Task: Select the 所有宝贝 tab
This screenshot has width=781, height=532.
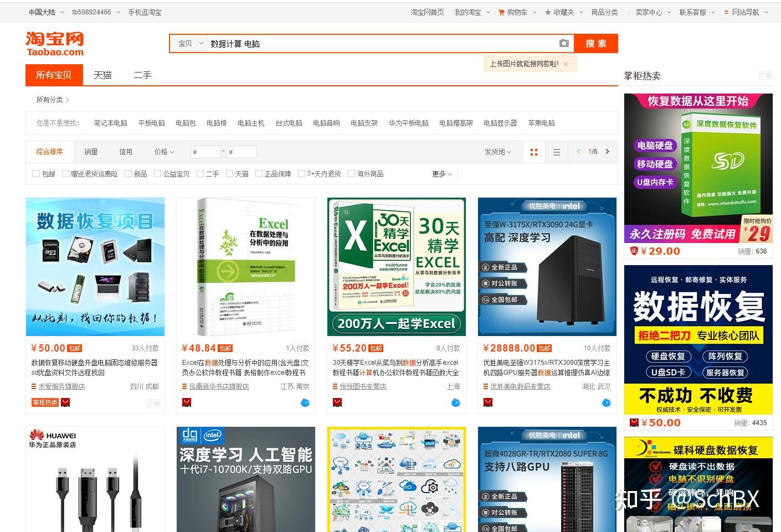Action: [x=54, y=75]
